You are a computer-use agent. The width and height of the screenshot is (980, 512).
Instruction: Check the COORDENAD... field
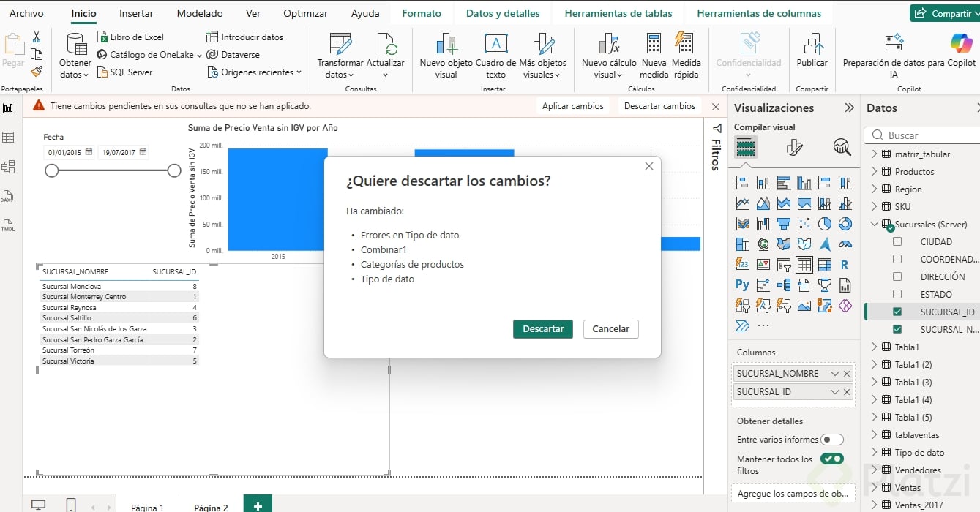pos(897,259)
